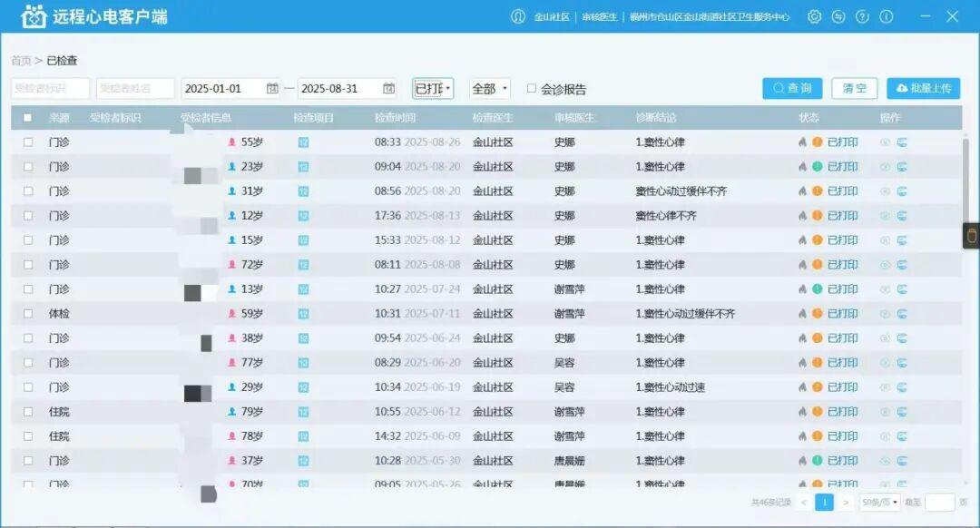Open the info (i) icon in title bar
The width and height of the screenshot is (980, 528).
coord(885,16)
